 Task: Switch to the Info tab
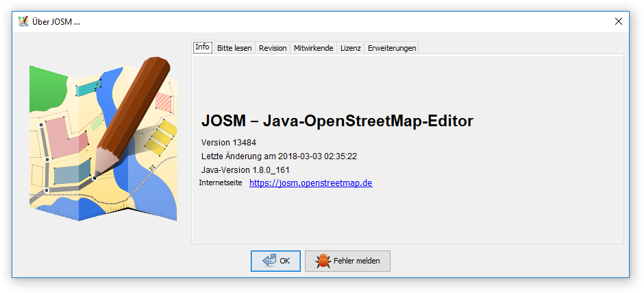[x=203, y=47]
